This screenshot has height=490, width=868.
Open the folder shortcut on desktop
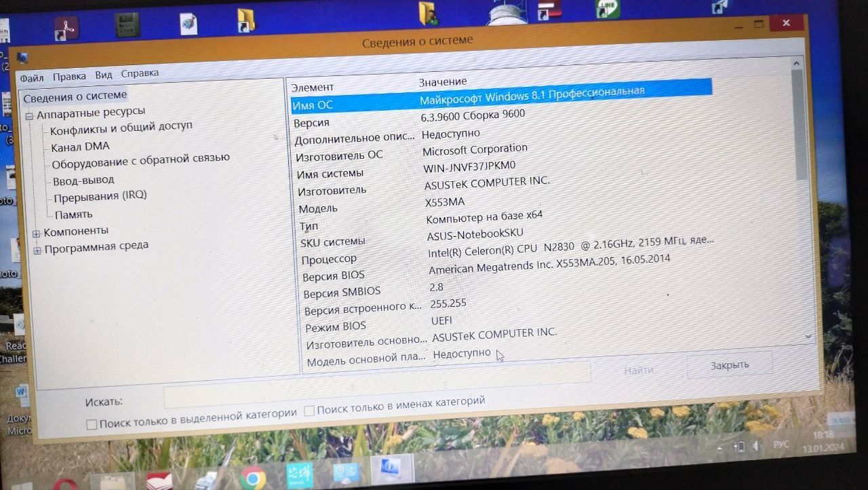coord(245,20)
